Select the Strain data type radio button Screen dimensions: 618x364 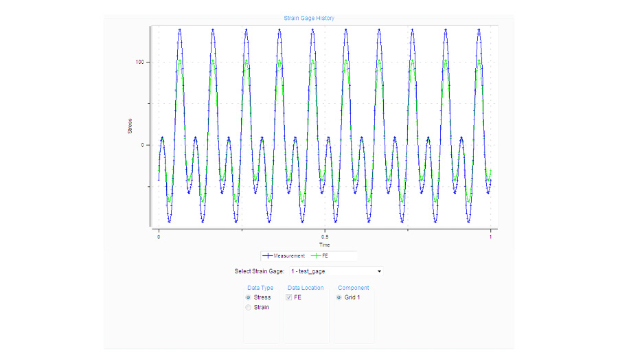(x=249, y=307)
